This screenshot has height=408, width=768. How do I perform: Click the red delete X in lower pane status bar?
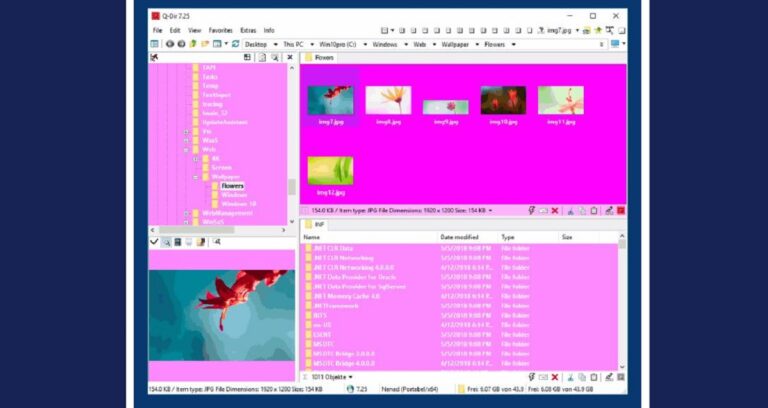(x=555, y=377)
